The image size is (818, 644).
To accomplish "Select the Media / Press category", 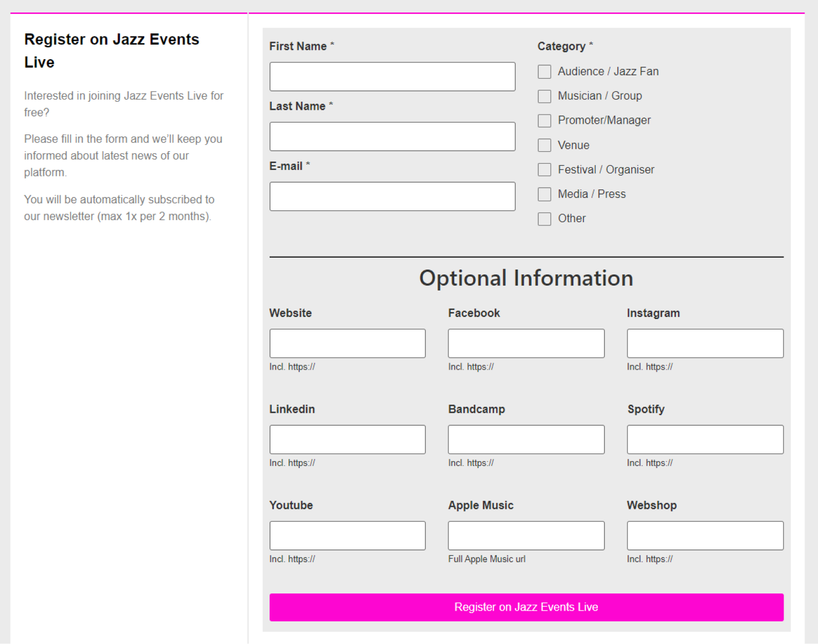I will 544,194.
